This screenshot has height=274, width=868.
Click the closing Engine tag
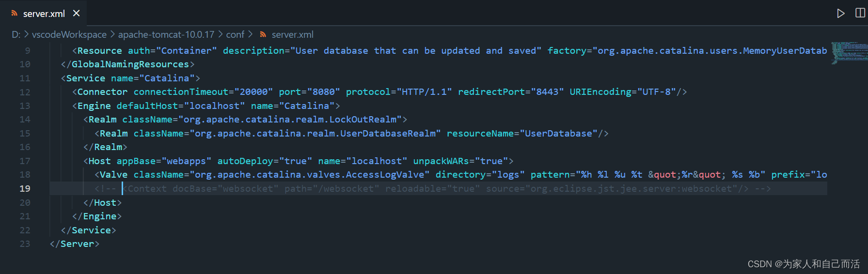coord(97,216)
